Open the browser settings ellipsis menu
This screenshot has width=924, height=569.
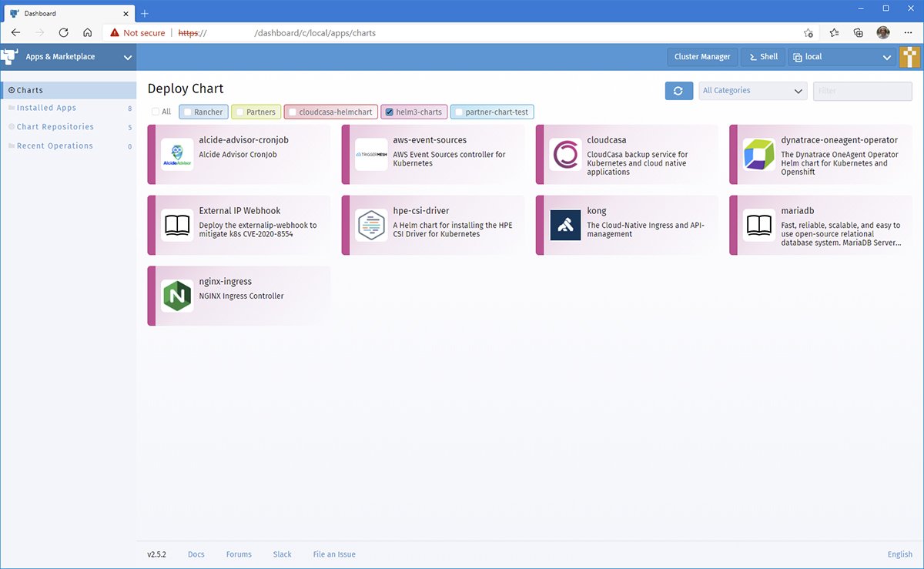tap(907, 33)
